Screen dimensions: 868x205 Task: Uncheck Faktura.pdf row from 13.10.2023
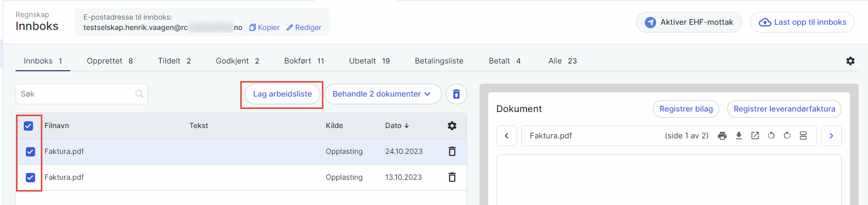[30, 177]
